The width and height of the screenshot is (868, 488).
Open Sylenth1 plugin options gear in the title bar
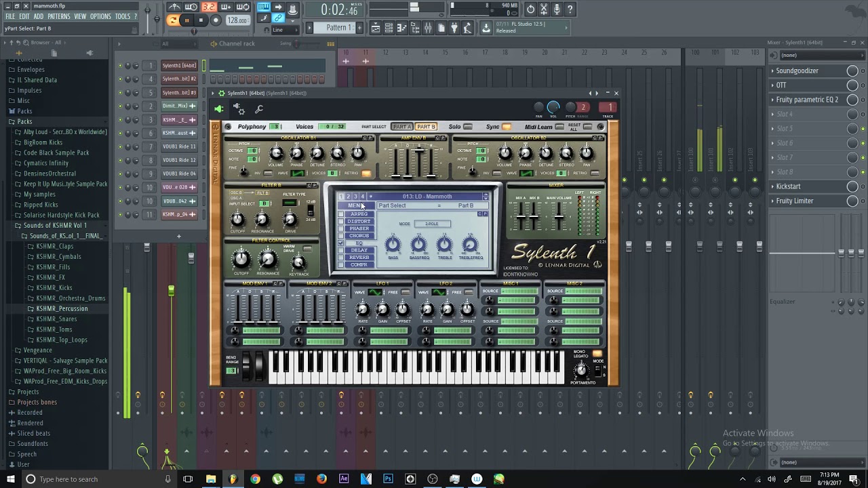(x=221, y=93)
